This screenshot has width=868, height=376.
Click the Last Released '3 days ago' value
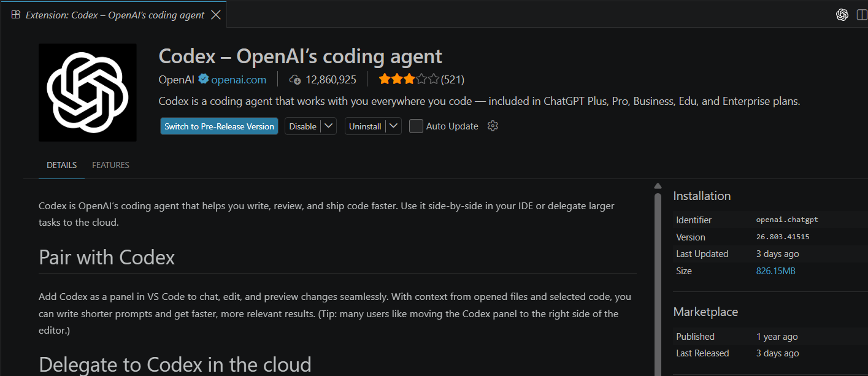pos(777,353)
